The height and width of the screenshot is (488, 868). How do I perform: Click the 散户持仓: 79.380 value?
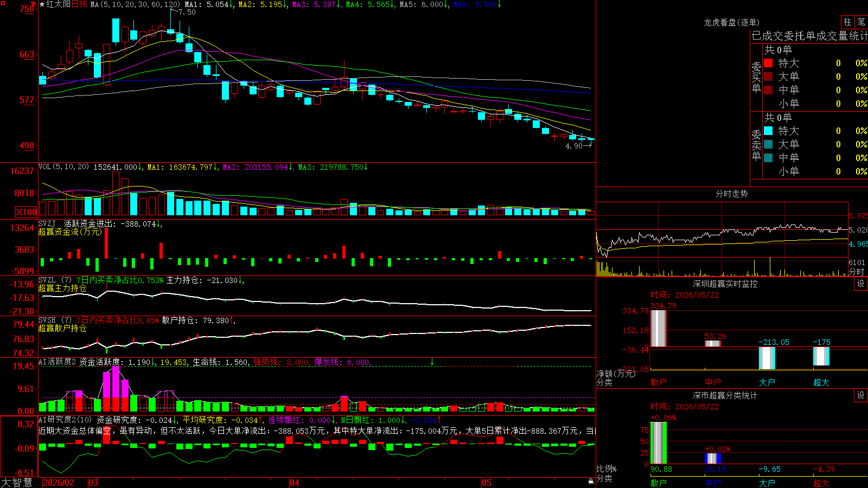coord(195,320)
